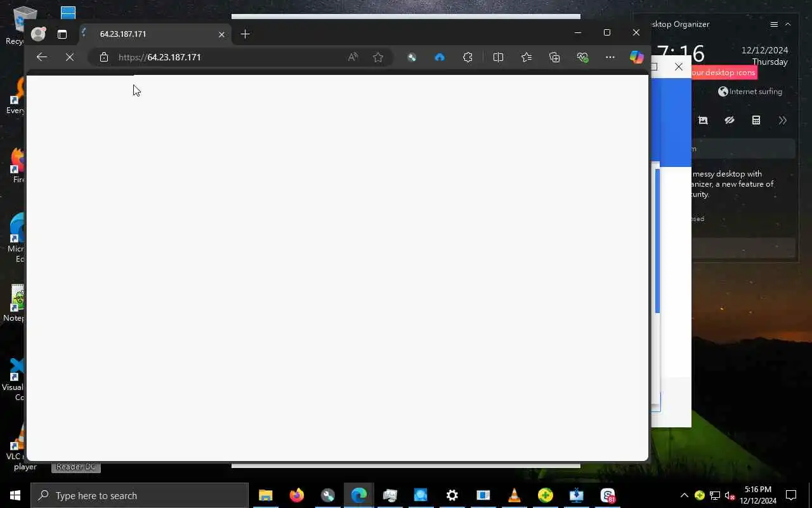Add this page to favorites star
The height and width of the screenshot is (508, 812).
(x=378, y=57)
